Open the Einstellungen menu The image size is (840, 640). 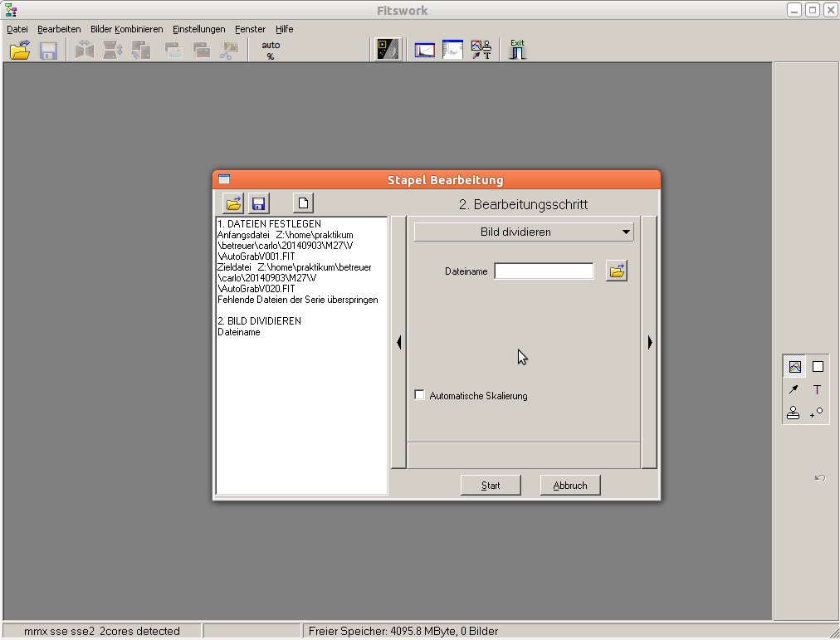tap(198, 29)
